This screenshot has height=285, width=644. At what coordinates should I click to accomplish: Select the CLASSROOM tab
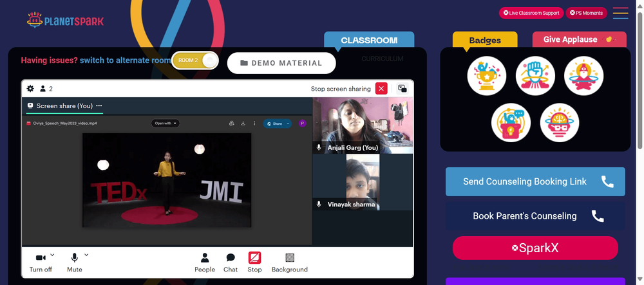[x=369, y=40]
